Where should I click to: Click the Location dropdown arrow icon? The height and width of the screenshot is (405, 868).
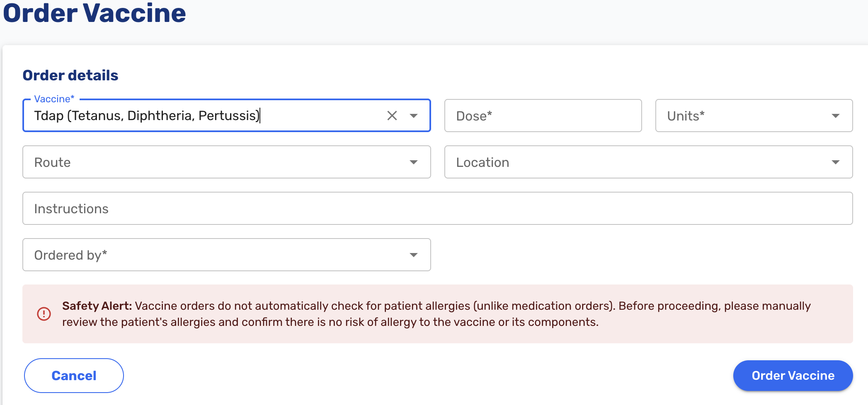pyautogui.click(x=836, y=162)
